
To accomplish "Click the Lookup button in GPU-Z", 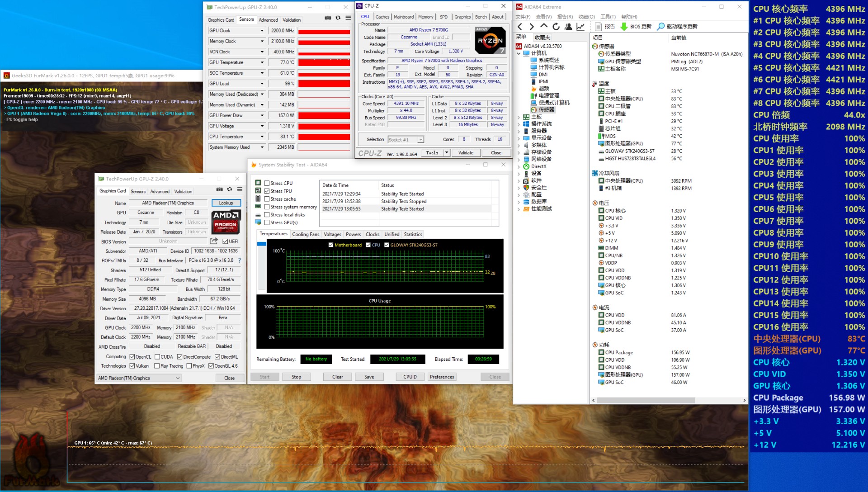I will click(x=226, y=203).
